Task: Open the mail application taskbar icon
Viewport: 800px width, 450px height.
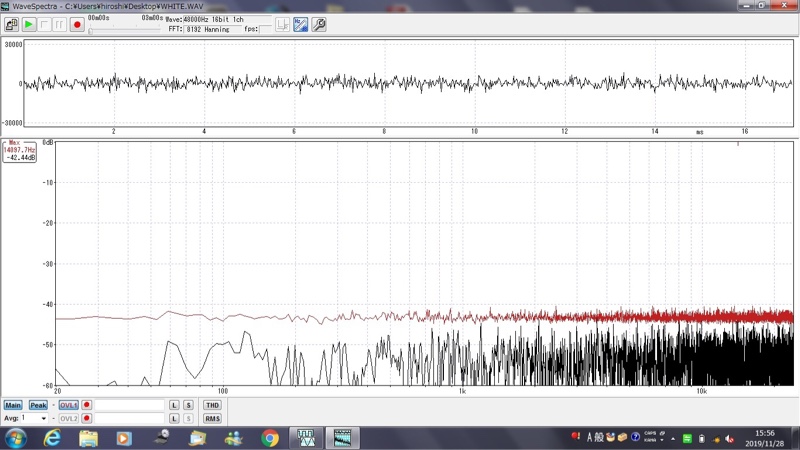Action: click(x=197, y=438)
